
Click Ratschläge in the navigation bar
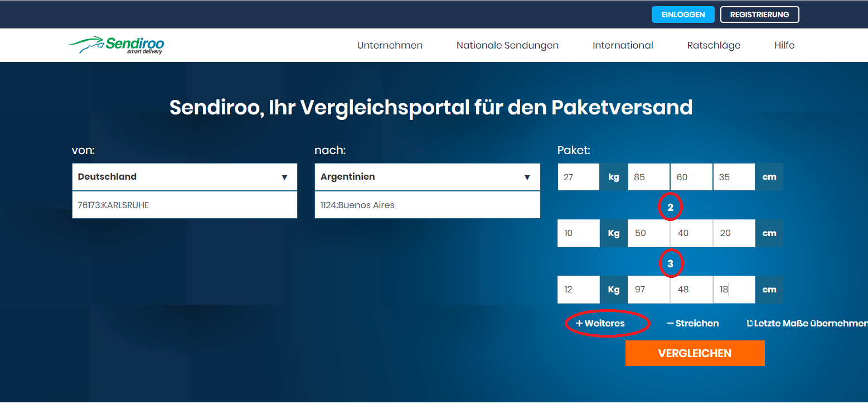click(x=714, y=45)
